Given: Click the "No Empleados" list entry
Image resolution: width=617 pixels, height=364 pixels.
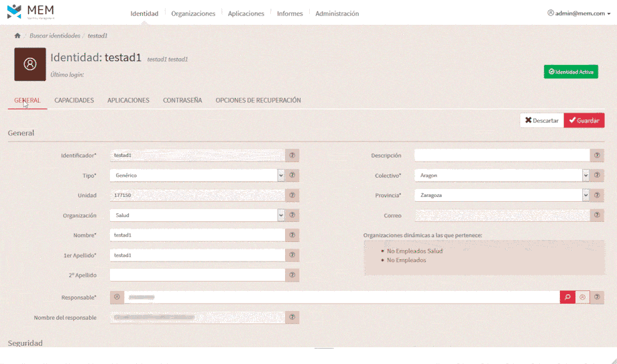Looking at the screenshot, I should click(406, 260).
